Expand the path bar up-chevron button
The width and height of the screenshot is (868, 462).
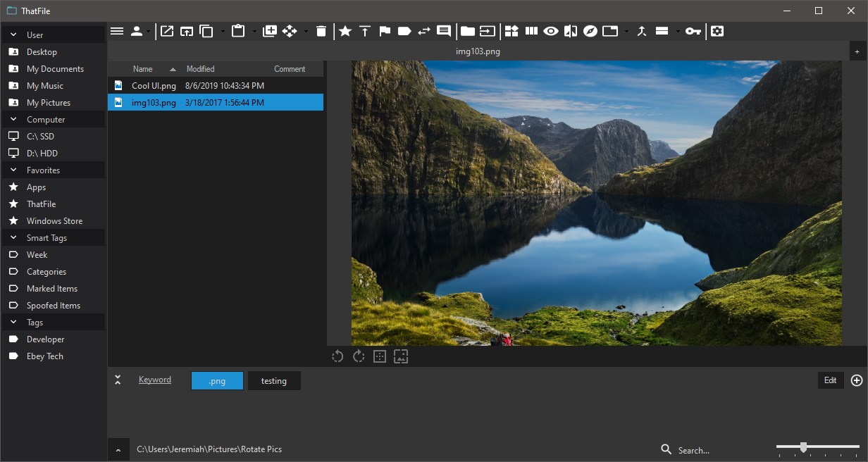(x=118, y=449)
